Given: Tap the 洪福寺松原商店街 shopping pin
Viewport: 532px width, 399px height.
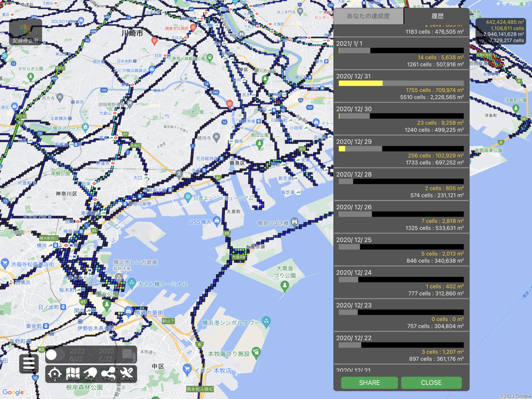Looking at the screenshot, I should tap(5, 263).
